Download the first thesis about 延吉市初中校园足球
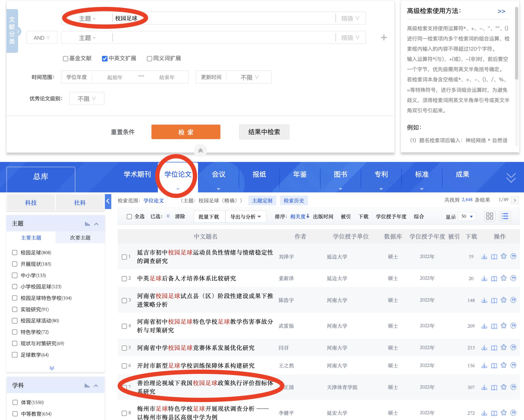 (484, 257)
